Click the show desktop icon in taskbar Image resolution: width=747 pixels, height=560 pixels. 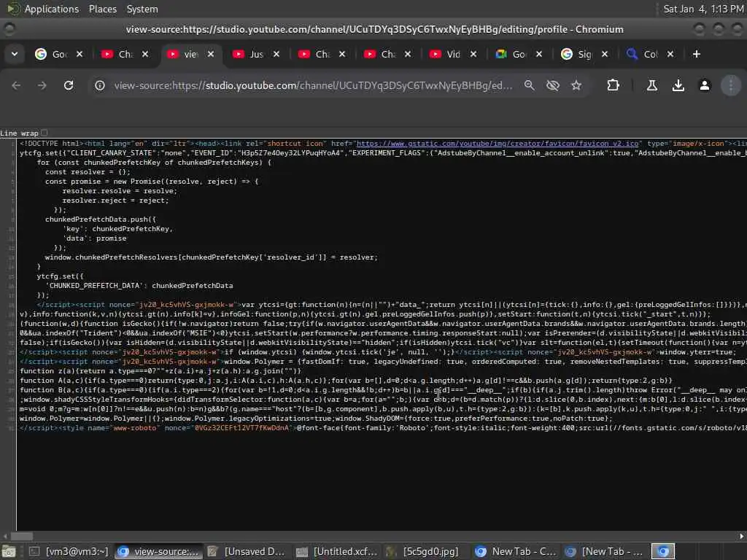9,551
